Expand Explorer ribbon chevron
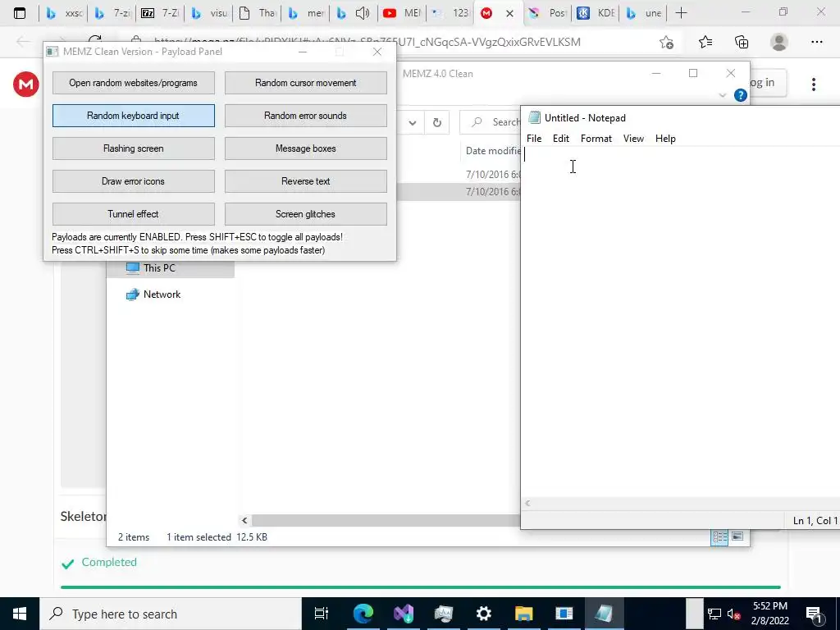 click(722, 95)
